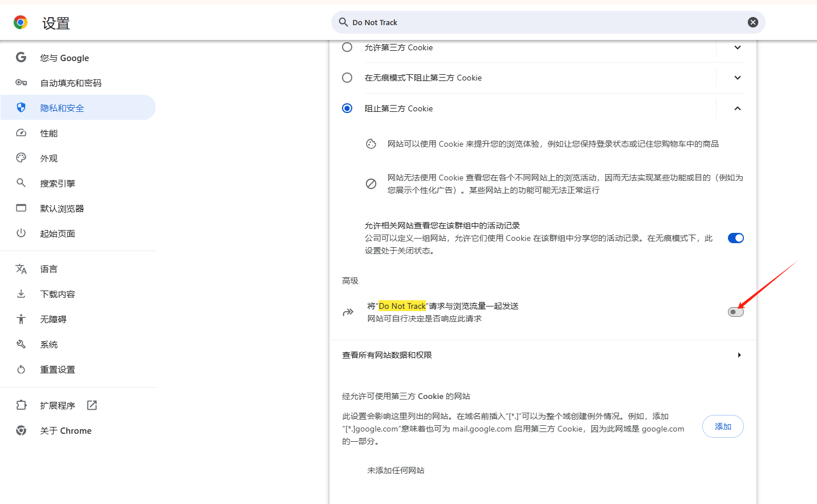Open 查看所有网站数据和权限 row
The height and width of the screenshot is (504, 817).
(x=543, y=355)
